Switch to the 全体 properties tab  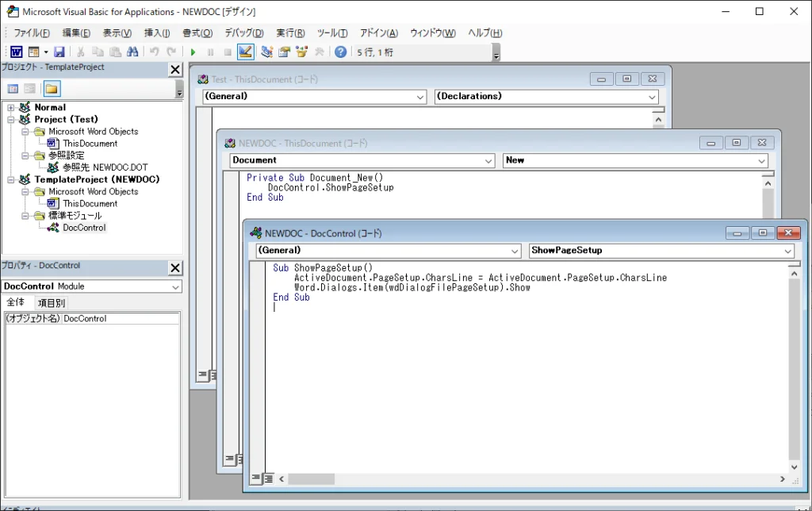click(16, 302)
